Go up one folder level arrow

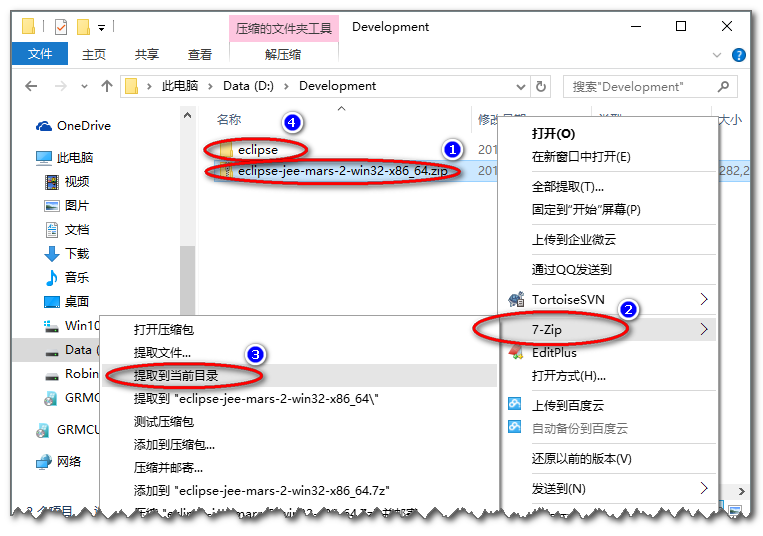[x=107, y=86]
